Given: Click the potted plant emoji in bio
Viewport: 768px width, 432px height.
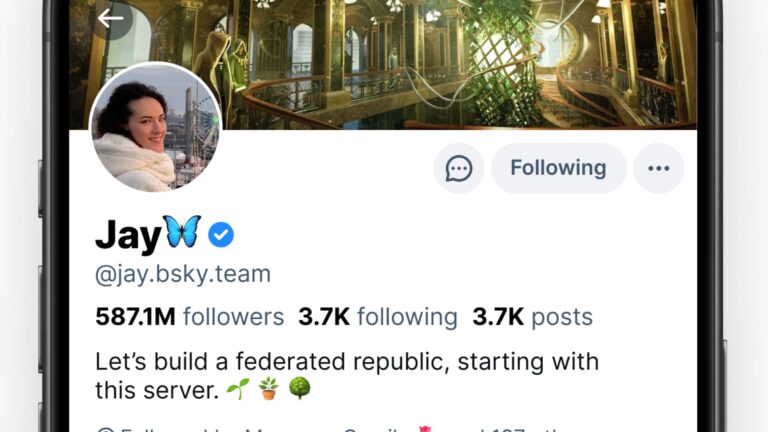Looking at the screenshot, I should [269, 388].
